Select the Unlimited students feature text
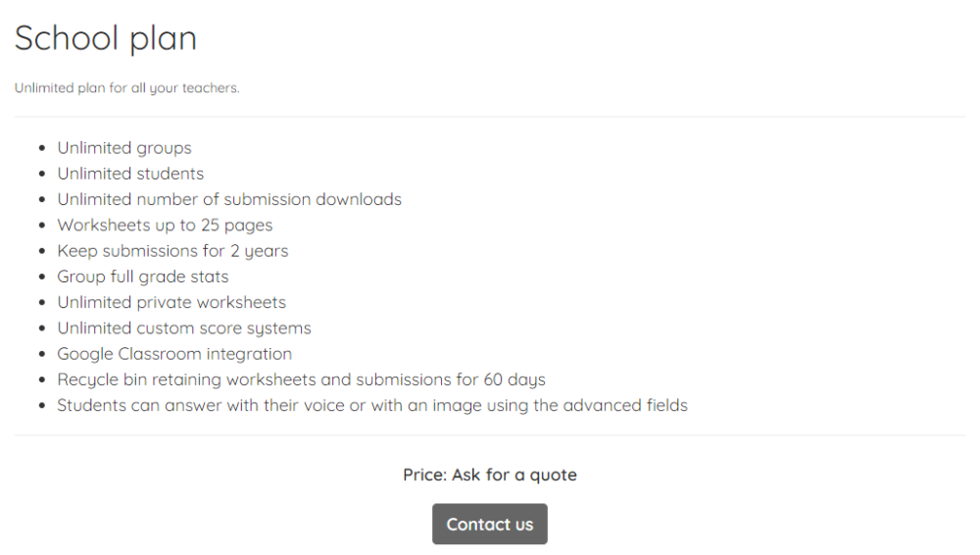Screen dimensions: 980x555 (130, 174)
